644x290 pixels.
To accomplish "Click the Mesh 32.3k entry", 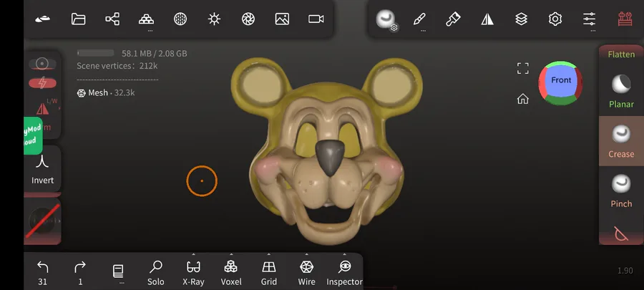I will [x=106, y=93].
